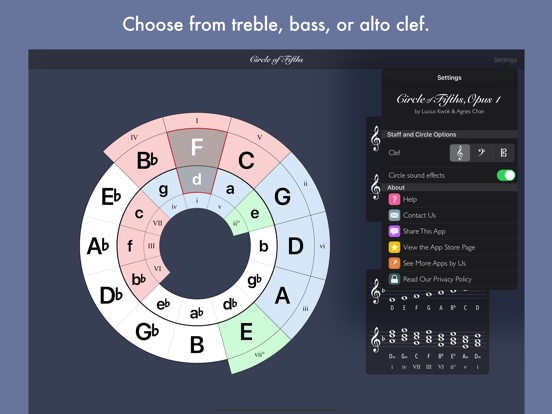Select the C major key segment

click(248, 158)
